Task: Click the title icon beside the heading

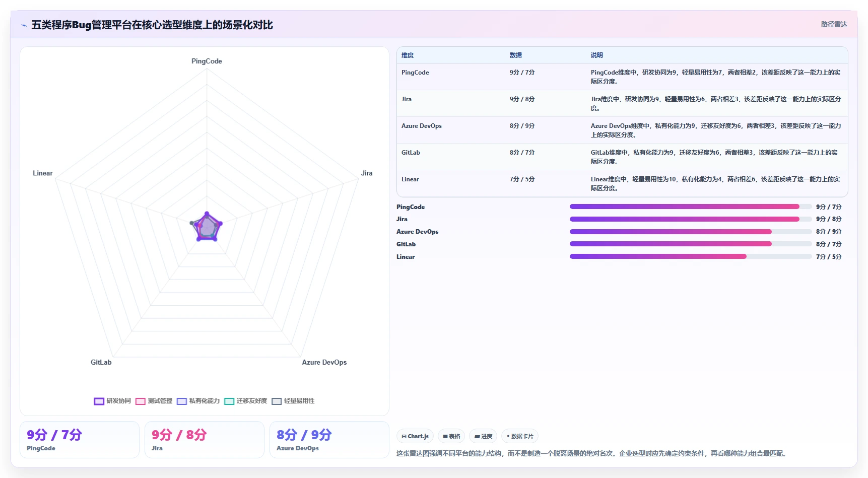Action: tap(24, 25)
